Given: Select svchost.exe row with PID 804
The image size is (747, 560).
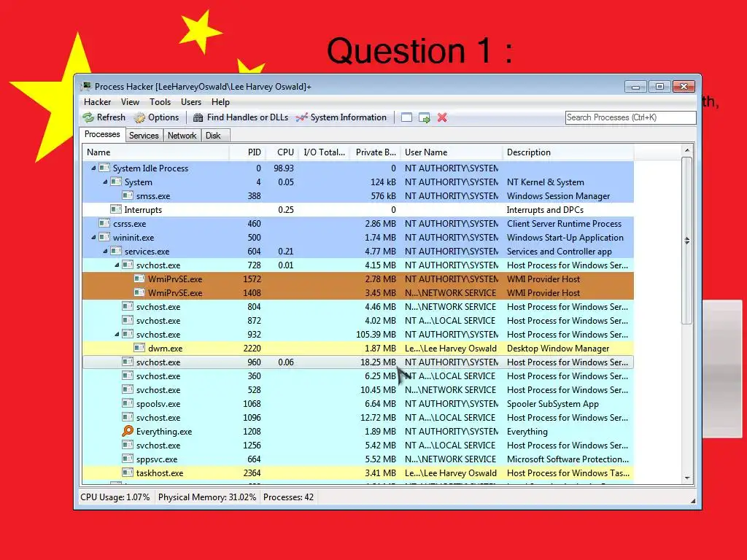Looking at the screenshot, I should [x=358, y=307].
